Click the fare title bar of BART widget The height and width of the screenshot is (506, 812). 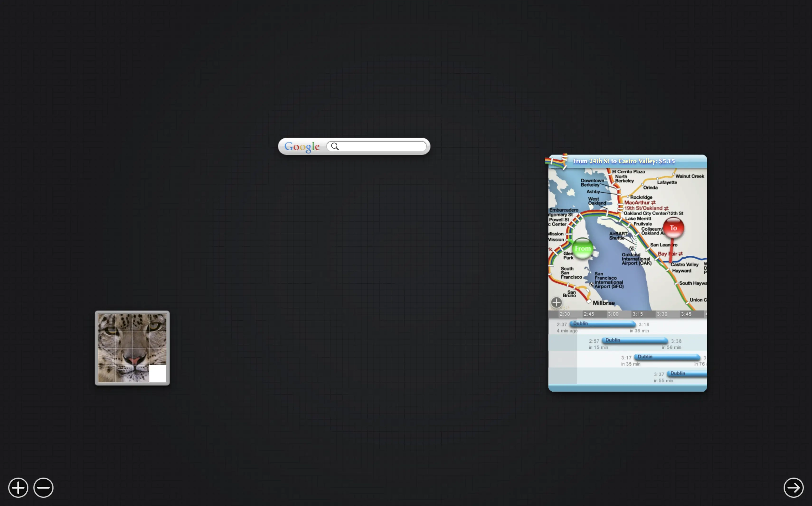[624, 161]
